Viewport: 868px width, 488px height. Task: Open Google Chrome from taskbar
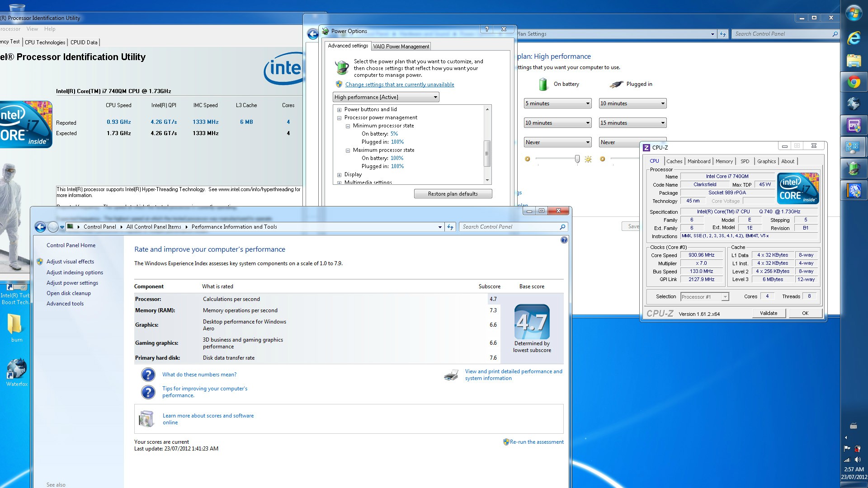tap(854, 82)
